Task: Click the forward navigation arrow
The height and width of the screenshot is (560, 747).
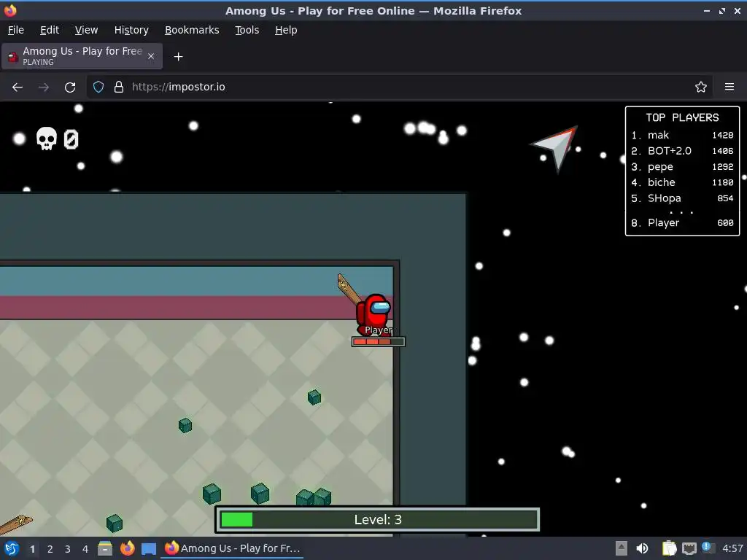Action: point(44,87)
